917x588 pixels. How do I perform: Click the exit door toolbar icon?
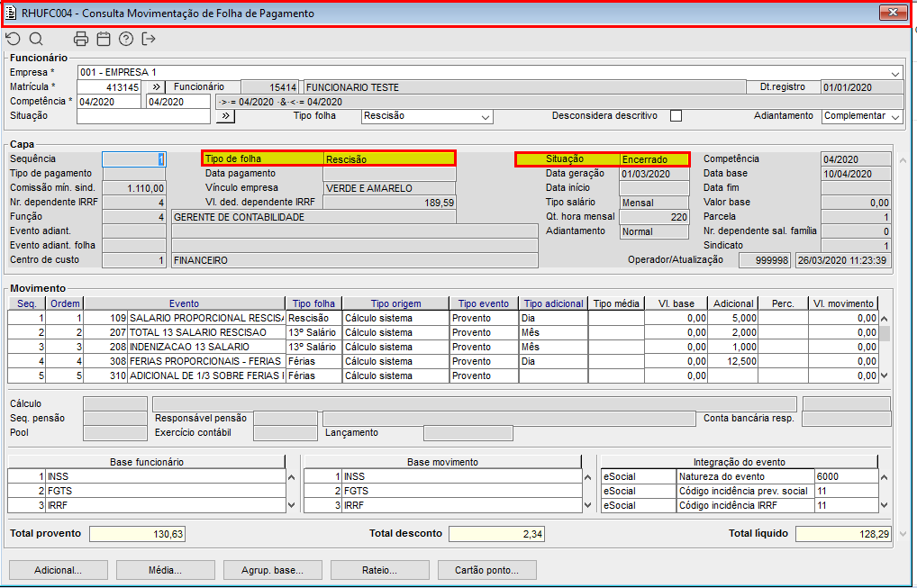coord(149,39)
